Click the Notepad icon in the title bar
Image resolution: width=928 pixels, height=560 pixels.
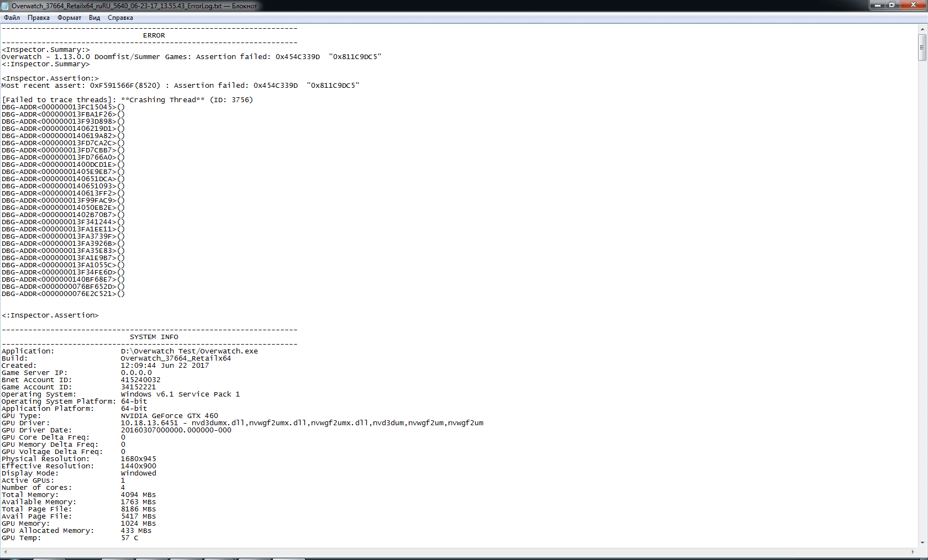tap(6, 6)
